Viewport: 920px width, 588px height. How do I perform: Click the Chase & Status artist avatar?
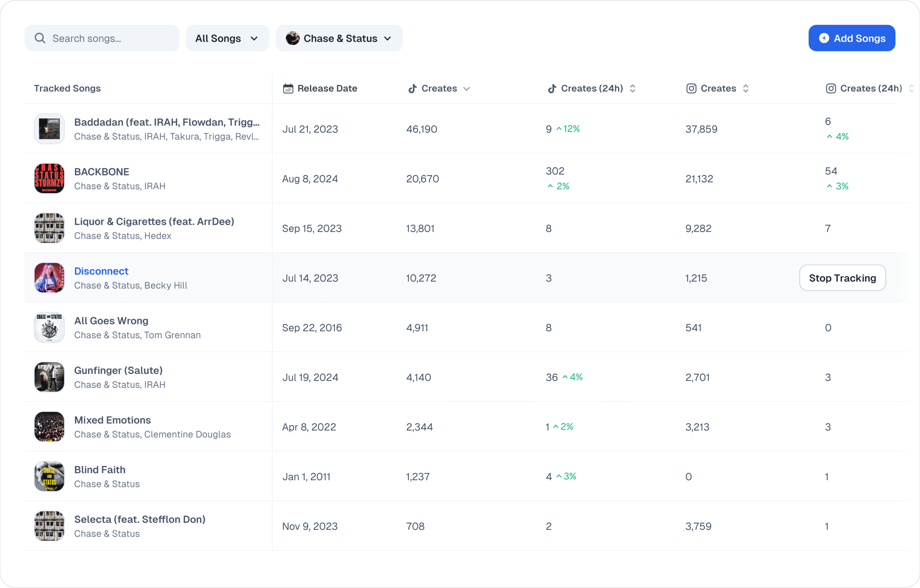(x=293, y=38)
